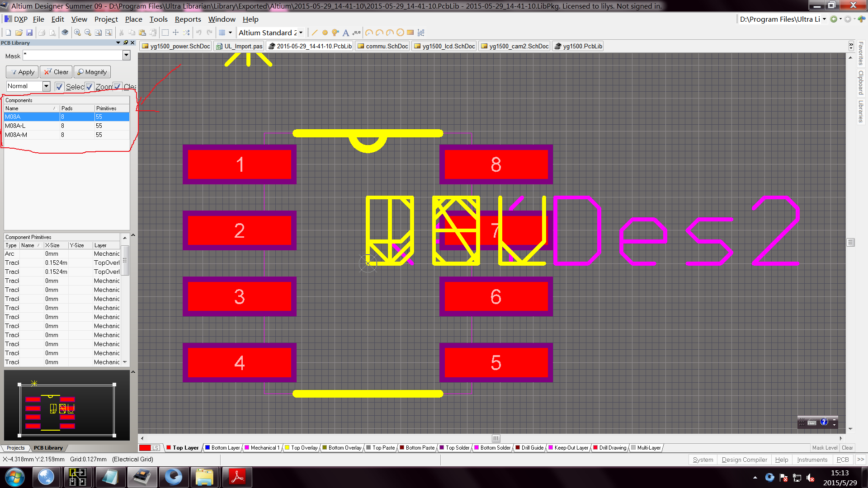Click the Apply filter button
The width and height of the screenshot is (868, 488).
pos(22,72)
